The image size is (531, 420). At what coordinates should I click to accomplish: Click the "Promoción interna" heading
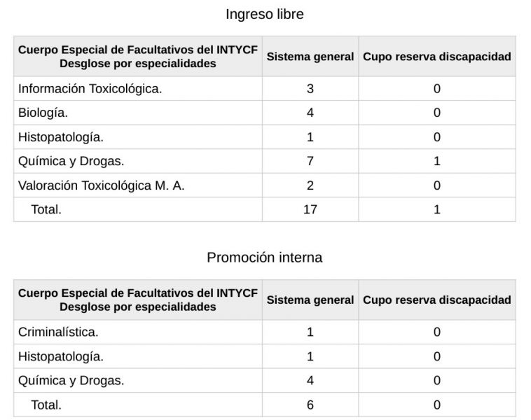click(265, 258)
